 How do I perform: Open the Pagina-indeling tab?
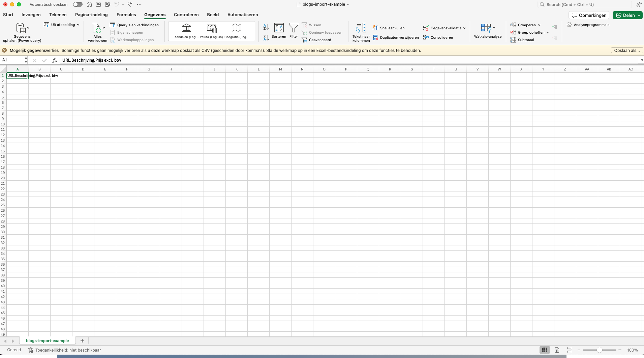91,14
